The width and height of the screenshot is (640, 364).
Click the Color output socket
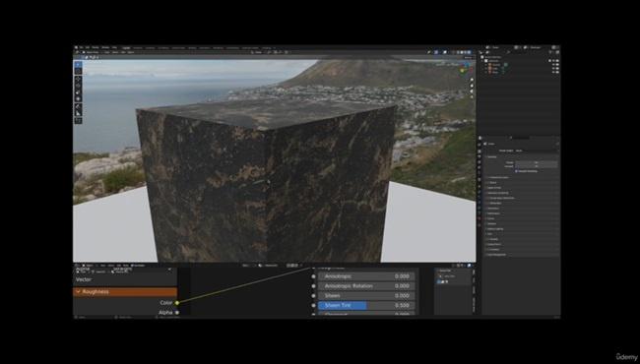pyautogui.click(x=176, y=303)
